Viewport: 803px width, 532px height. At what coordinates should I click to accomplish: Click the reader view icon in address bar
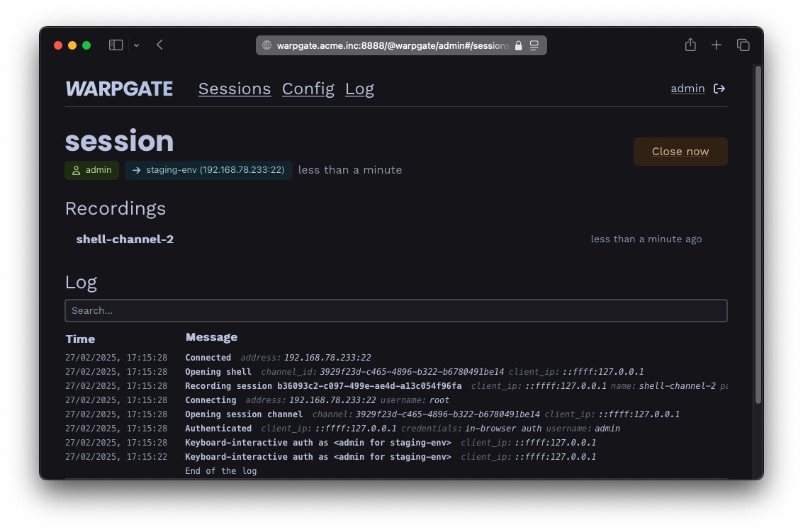pyautogui.click(x=534, y=46)
